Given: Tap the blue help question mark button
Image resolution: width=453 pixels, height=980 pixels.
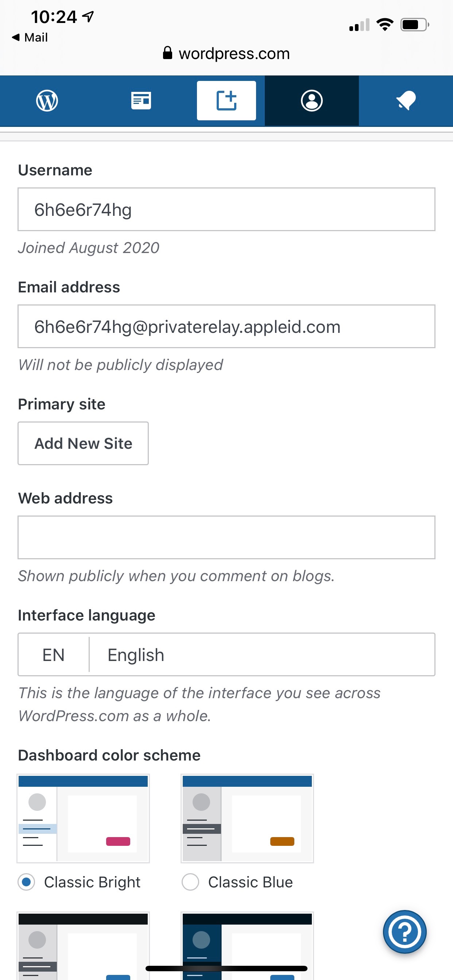Looking at the screenshot, I should coord(404,931).
